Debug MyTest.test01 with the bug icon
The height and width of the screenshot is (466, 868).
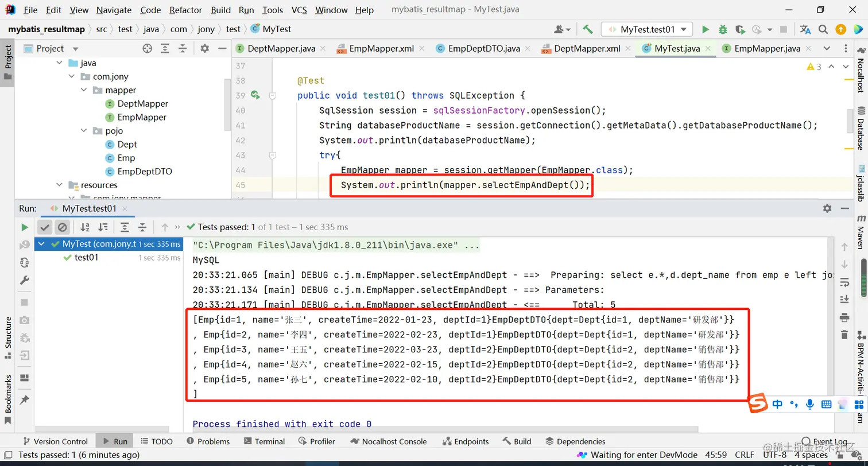723,29
